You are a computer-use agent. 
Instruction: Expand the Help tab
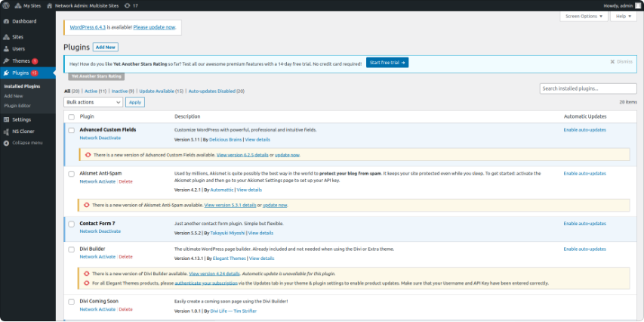click(x=623, y=16)
